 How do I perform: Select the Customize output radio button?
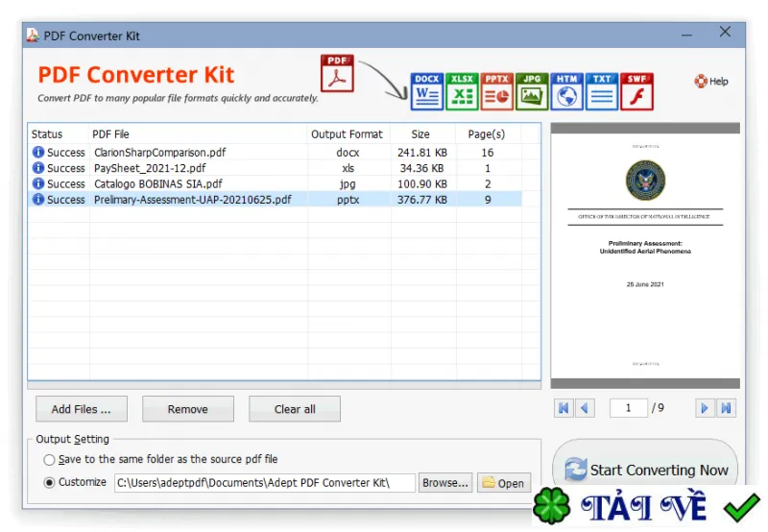tap(49, 482)
